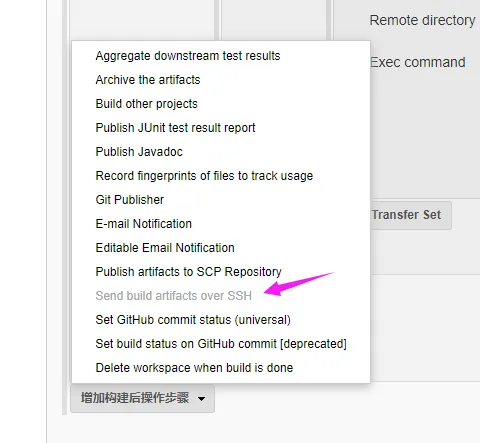Choose Publish Javadoc entry
The width and height of the screenshot is (480, 443).
point(139,152)
